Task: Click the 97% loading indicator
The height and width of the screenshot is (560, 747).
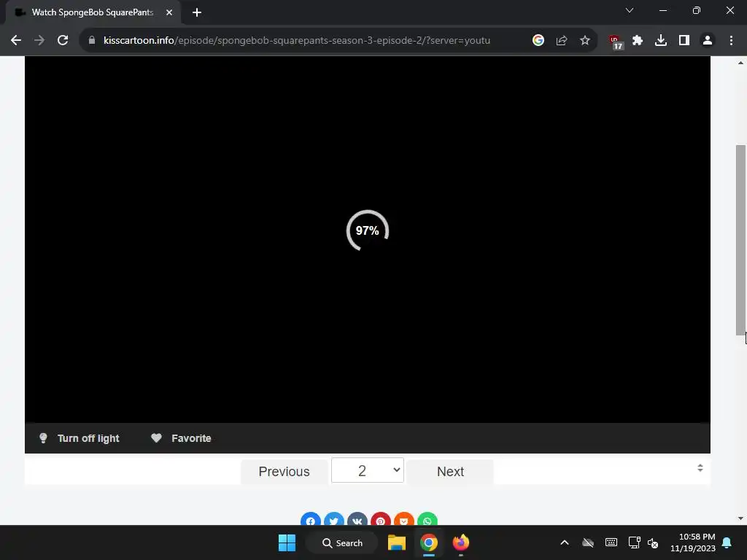Action: [x=368, y=230]
